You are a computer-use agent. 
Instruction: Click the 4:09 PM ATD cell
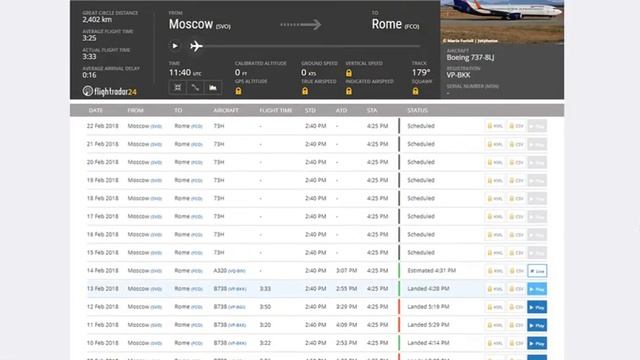click(x=347, y=325)
